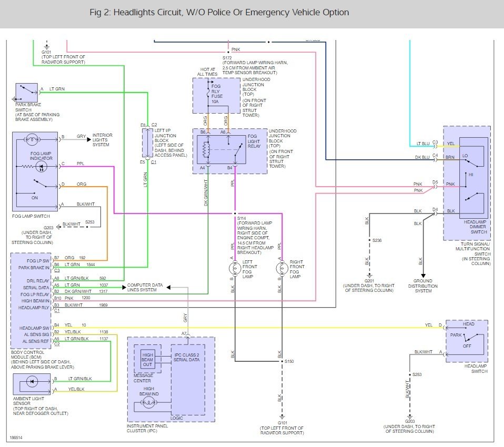Click the 'TURN SIGNAL/ MULTIFUNCTION SWITCH' label
The image size is (504, 447).
click(472, 249)
